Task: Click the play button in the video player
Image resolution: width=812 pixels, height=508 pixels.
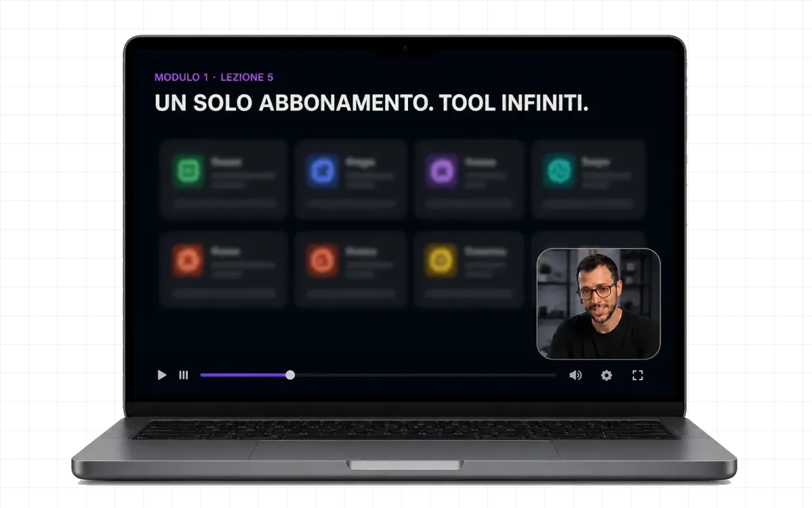Action: click(x=162, y=375)
